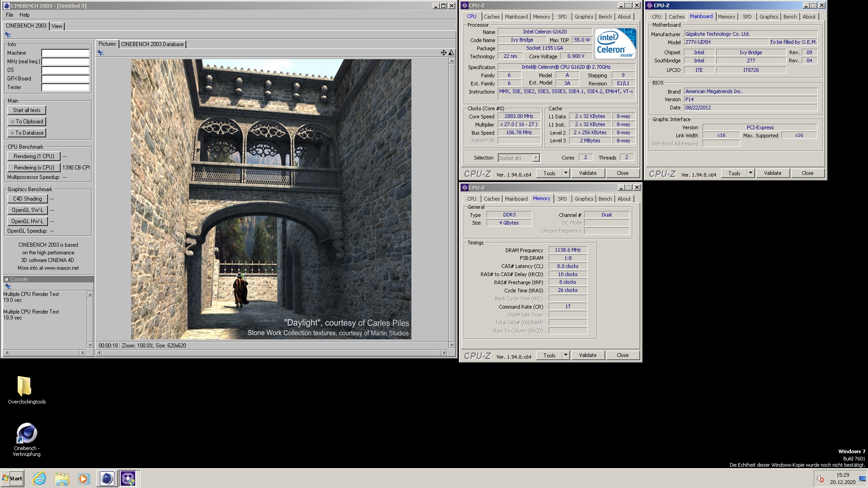The image size is (868, 488).
Task: Open Tools dropdown arrow in Memory window
Action: click(x=566, y=355)
